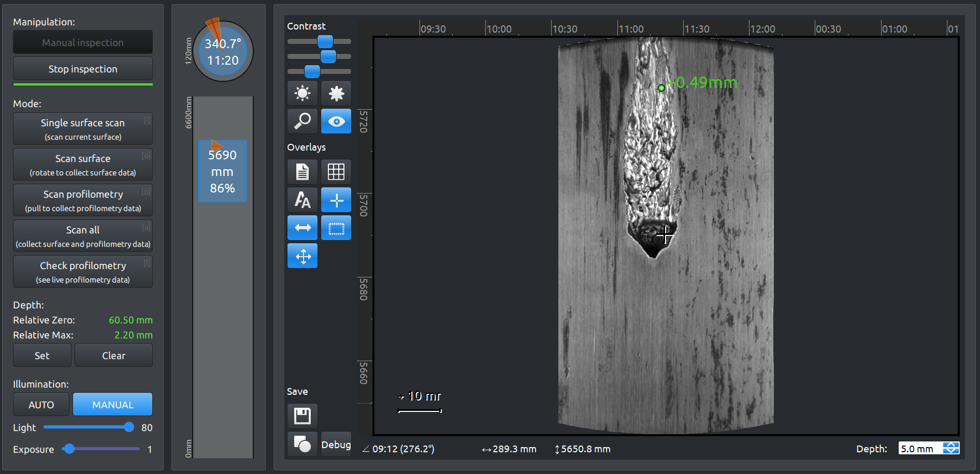The width and height of the screenshot is (980, 474).
Task: Save image with the floppy disk icon
Action: pos(302,416)
